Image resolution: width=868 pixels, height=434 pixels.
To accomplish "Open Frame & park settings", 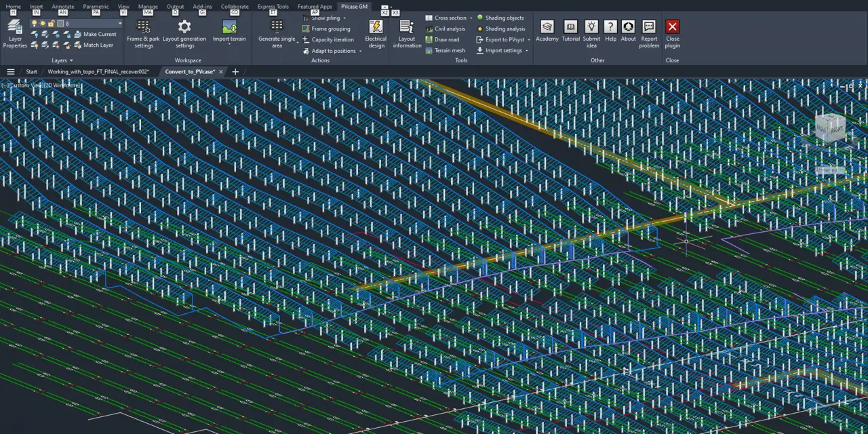I will pyautogui.click(x=143, y=33).
